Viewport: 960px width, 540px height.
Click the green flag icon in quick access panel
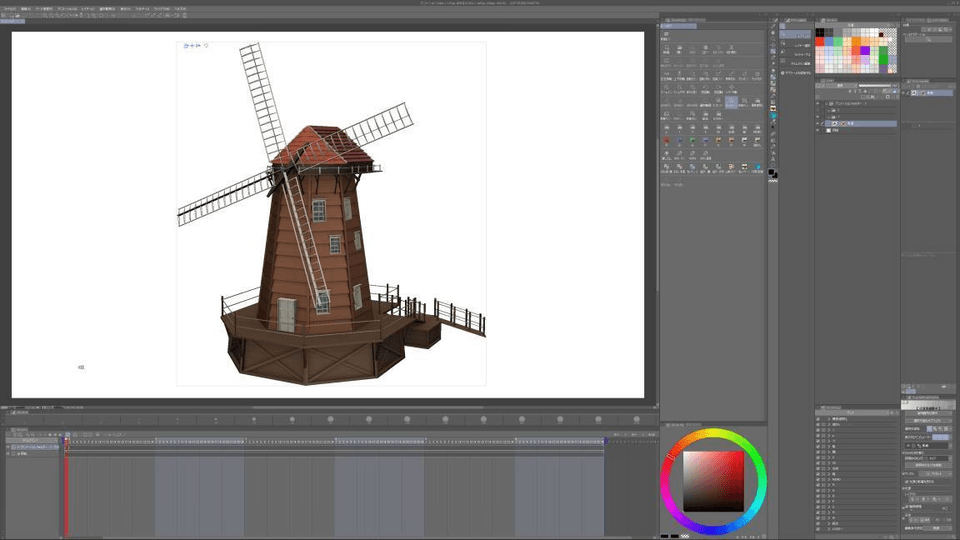(692, 140)
